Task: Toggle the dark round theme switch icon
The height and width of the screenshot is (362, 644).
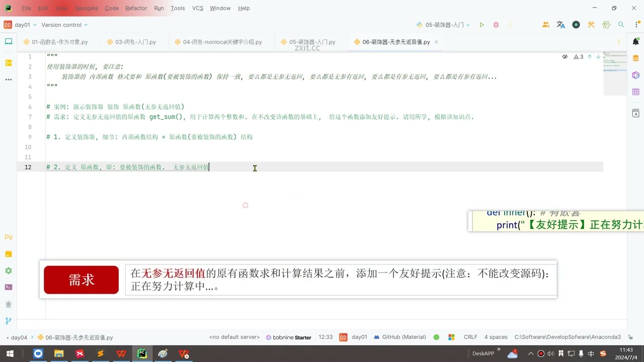Action: pos(576,25)
